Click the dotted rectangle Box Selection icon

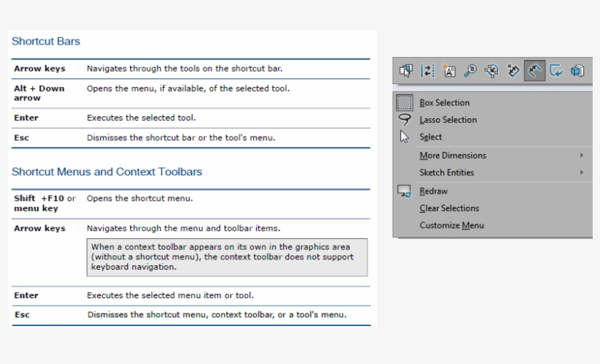(405, 103)
